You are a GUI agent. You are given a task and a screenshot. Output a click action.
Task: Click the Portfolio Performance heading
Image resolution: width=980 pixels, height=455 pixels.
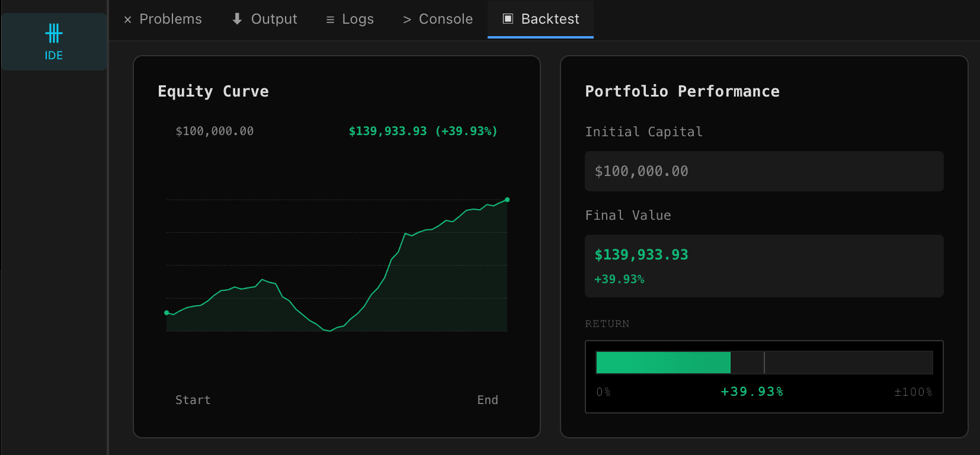click(x=683, y=91)
